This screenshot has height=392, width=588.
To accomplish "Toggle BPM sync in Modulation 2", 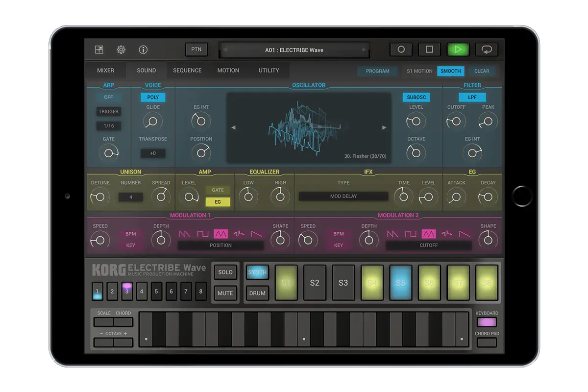I will click(x=339, y=234).
